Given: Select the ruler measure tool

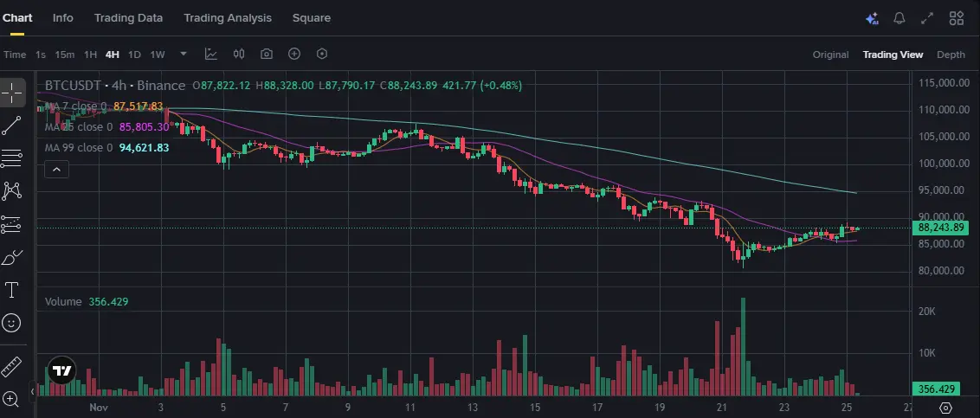Looking at the screenshot, I should (x=11, y=365).
